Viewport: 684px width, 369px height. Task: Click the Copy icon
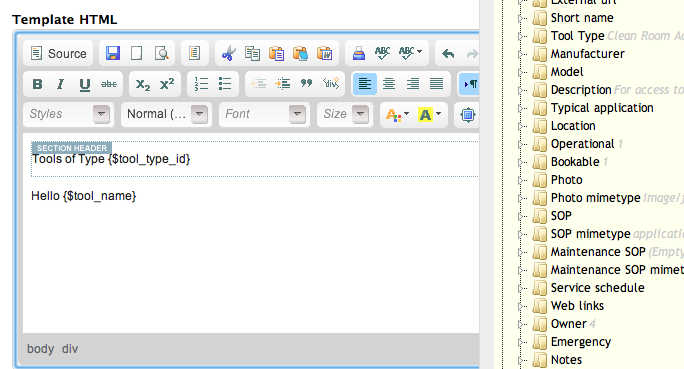[252, 54]
